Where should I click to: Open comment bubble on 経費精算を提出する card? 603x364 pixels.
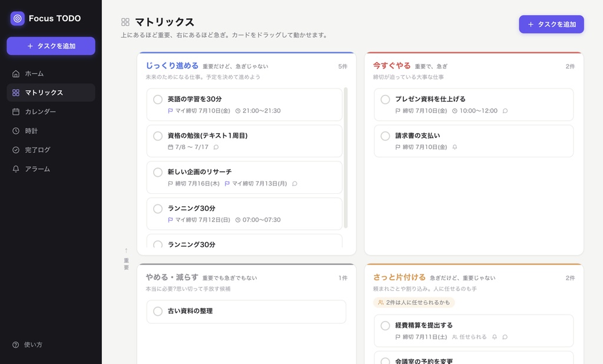505,337
